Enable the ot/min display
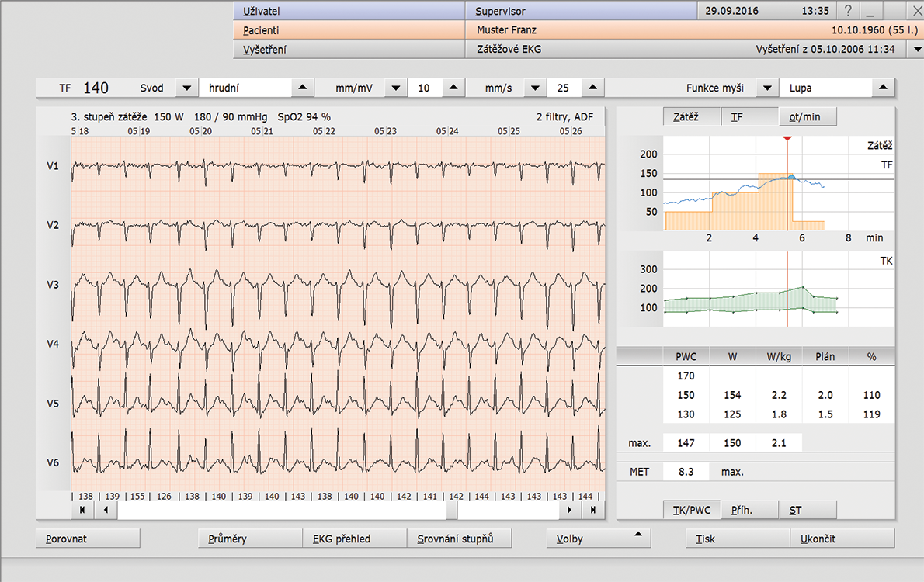 tap(809, 116)
